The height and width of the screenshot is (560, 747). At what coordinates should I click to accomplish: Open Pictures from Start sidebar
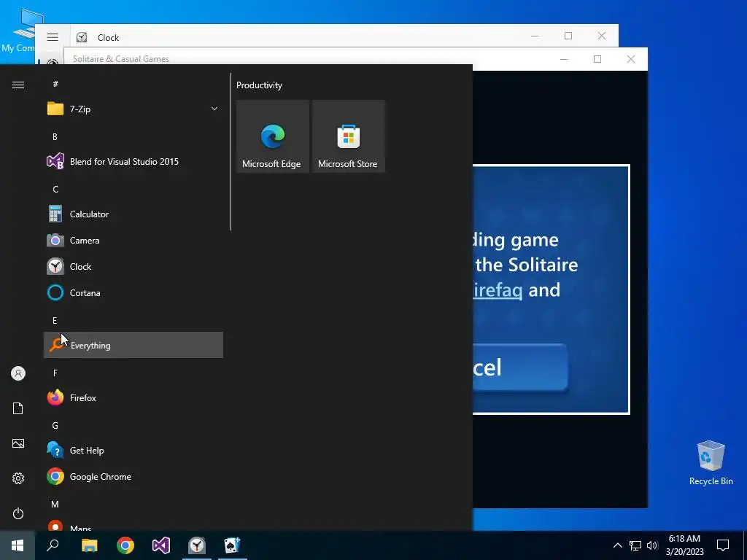click(18, 443)
